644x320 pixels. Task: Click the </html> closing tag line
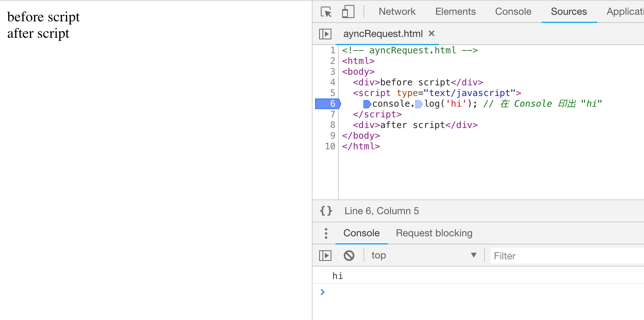(361, 146)
